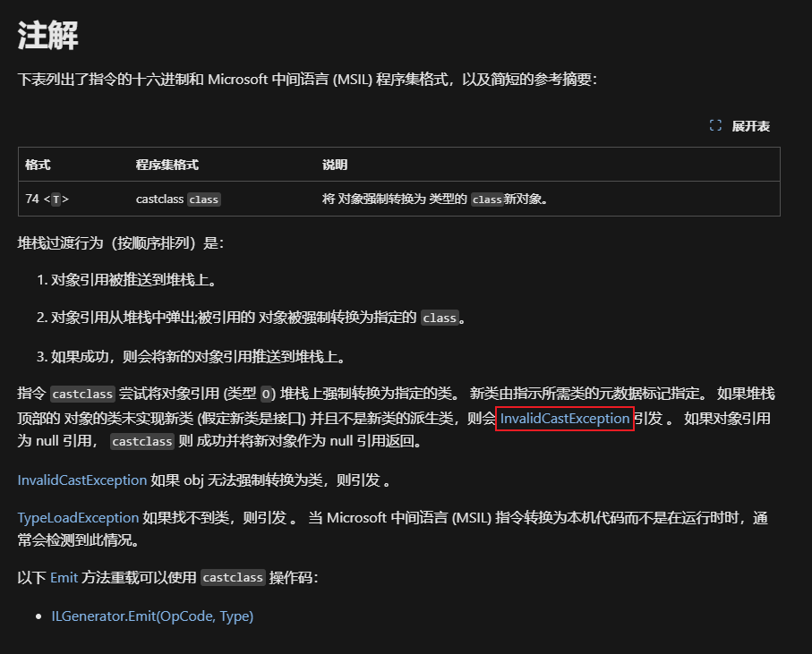Screen dimensions: 812x654
Task: Click the 程序集格式 column header
Action: [167, 165]
